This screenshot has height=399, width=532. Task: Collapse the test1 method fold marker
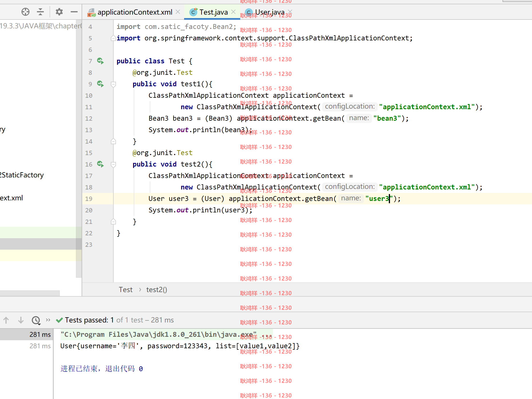tap(113, 84)
